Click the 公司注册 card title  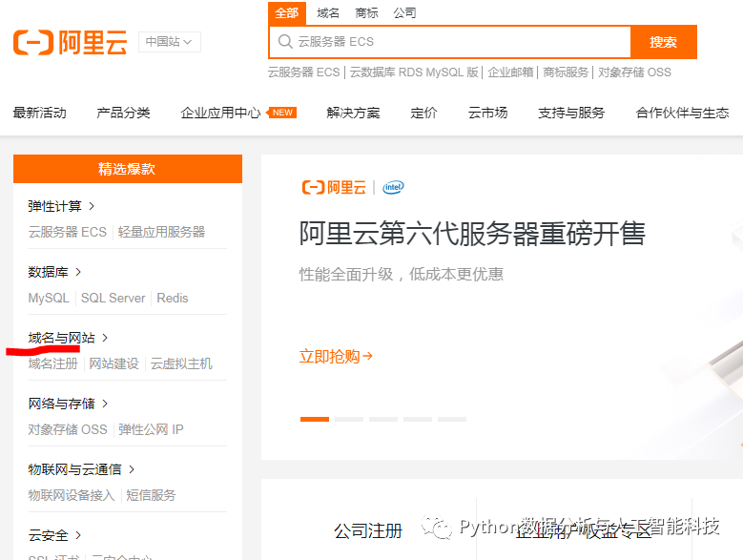(368, 531)
